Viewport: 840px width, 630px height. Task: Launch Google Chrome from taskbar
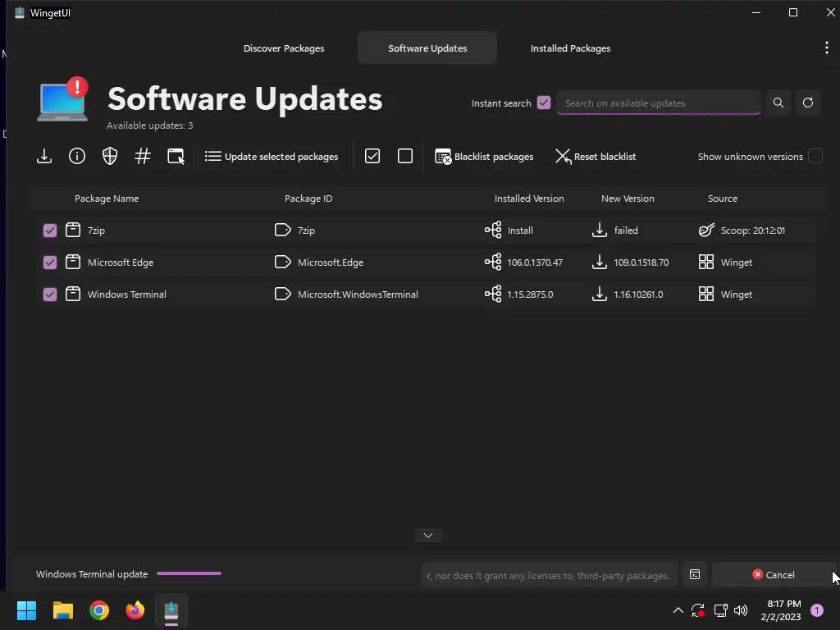(99, 610)
